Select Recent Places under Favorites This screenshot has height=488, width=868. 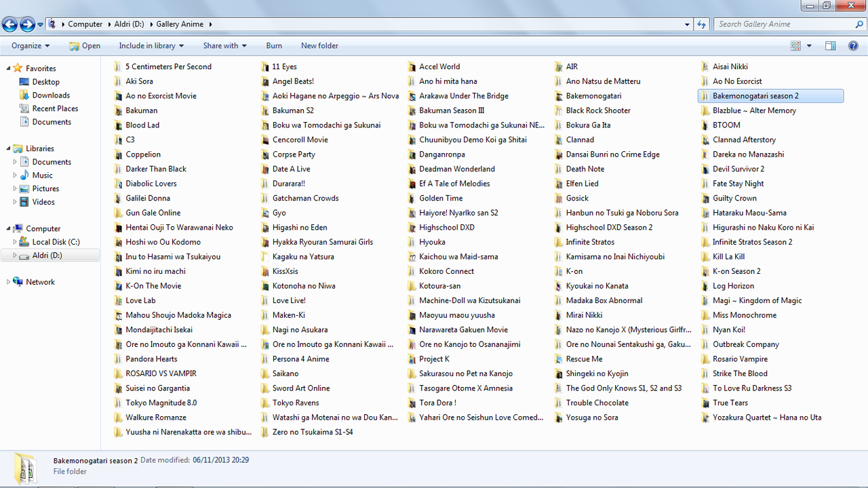point(55,108)
